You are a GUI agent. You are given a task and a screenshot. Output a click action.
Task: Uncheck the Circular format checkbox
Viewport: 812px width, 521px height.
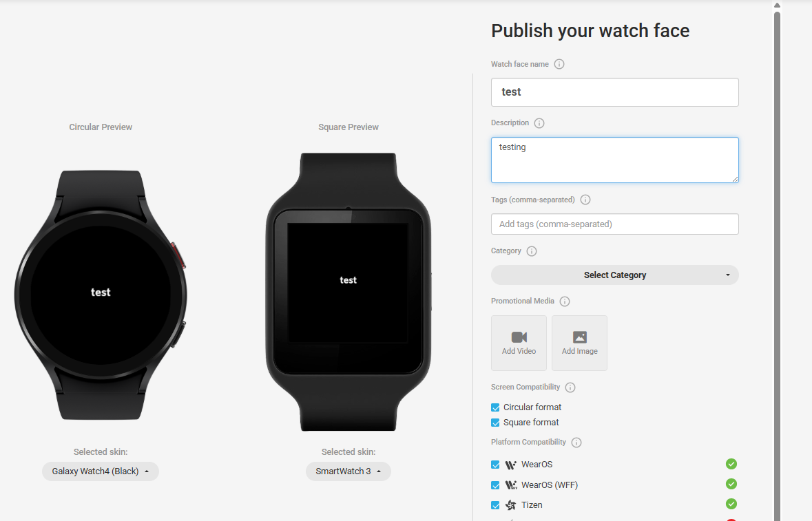pyautogui.click(x=496, y=407)
